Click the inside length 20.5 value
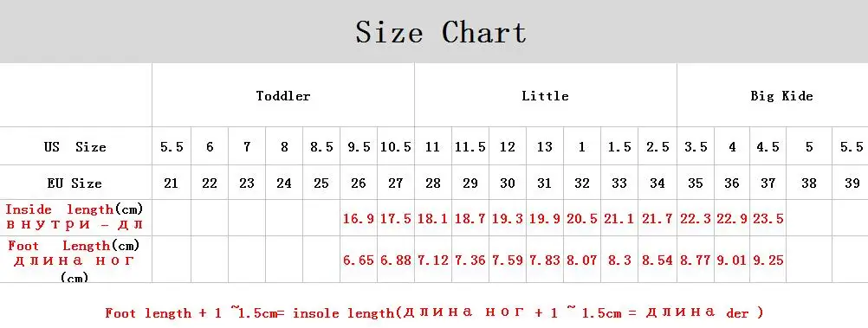Image resolution: width=868 pixels, height=328 pixels. 582,218
